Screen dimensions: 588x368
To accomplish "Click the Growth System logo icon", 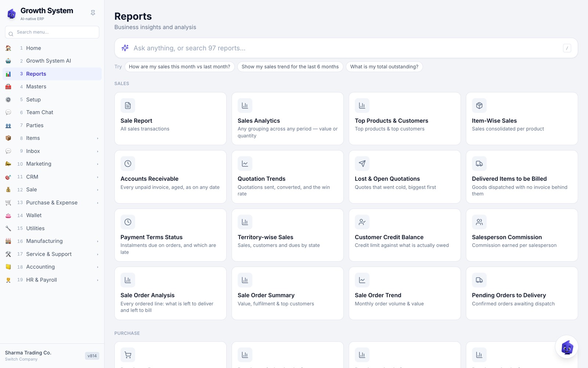I will [12, 14].
